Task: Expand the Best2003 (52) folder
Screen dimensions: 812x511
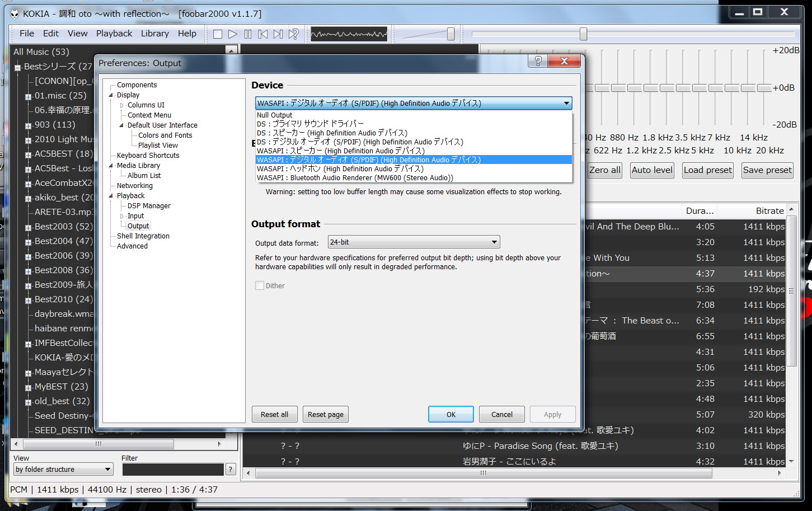Action: (28, 227)
